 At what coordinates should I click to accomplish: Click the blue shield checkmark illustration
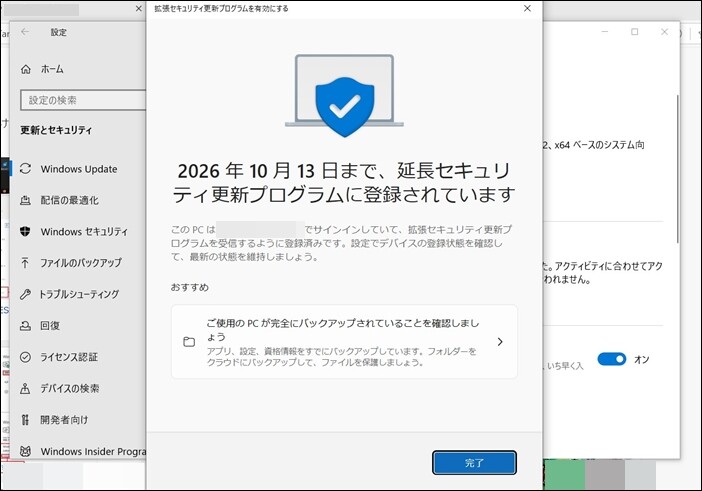(x=344, y=107)
